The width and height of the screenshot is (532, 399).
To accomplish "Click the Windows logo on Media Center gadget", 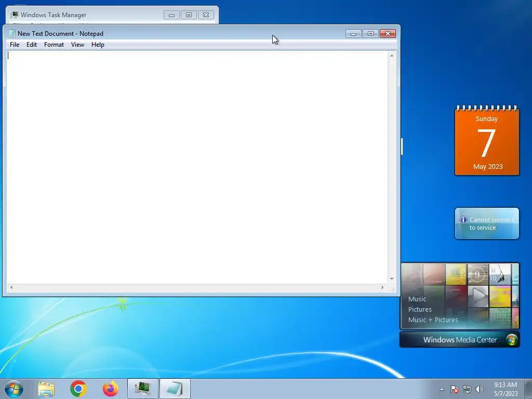I will [x=512, y=340].
